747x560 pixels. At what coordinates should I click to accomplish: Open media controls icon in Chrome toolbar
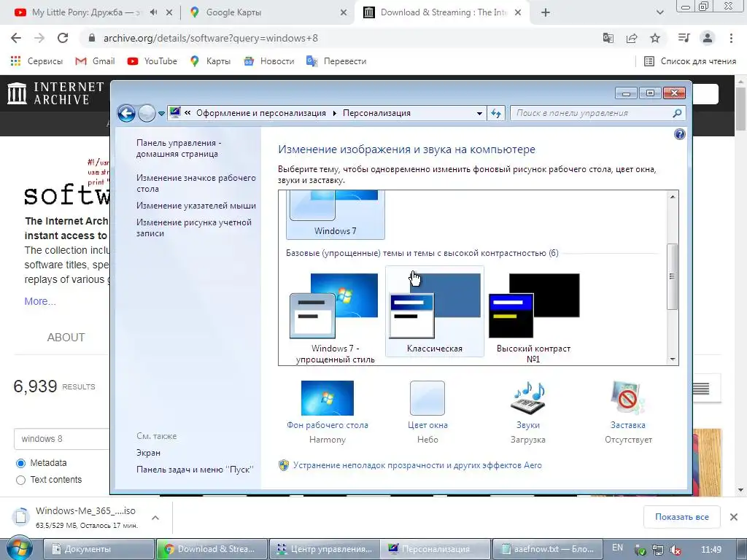click(x=684, y=38)
